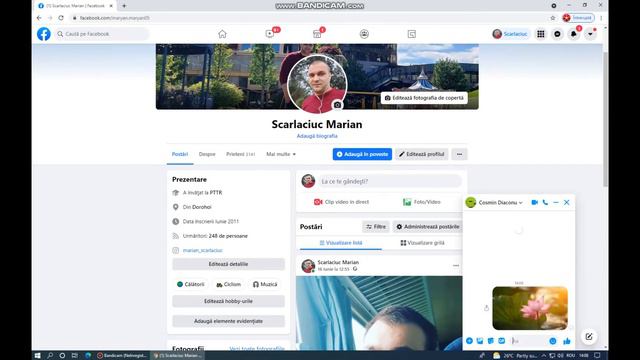The width and height of the screenshot is (640, 360).
Task: Open the Marketplace icon
Action: point(317,34)
